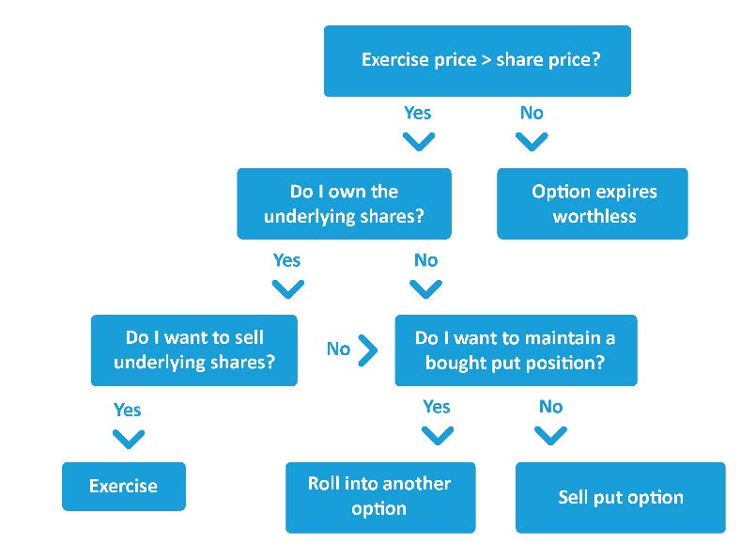Click the 'Yes' label under the top question box

coord(418,113)
